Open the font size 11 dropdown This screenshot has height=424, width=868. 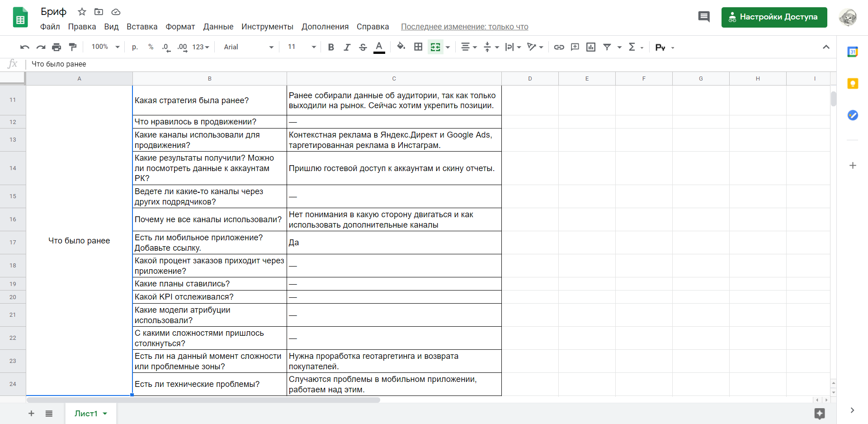(x=302, y=47)
